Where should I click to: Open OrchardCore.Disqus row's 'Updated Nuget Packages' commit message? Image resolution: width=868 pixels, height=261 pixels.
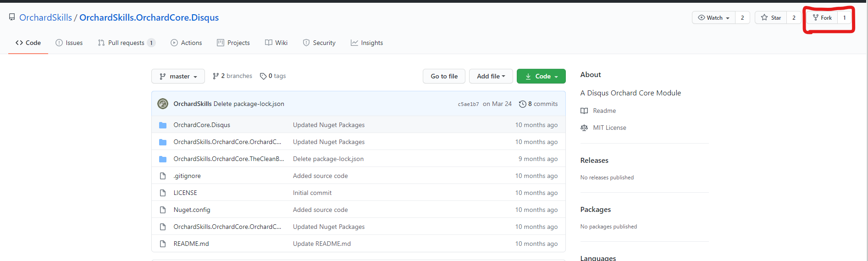329,125
